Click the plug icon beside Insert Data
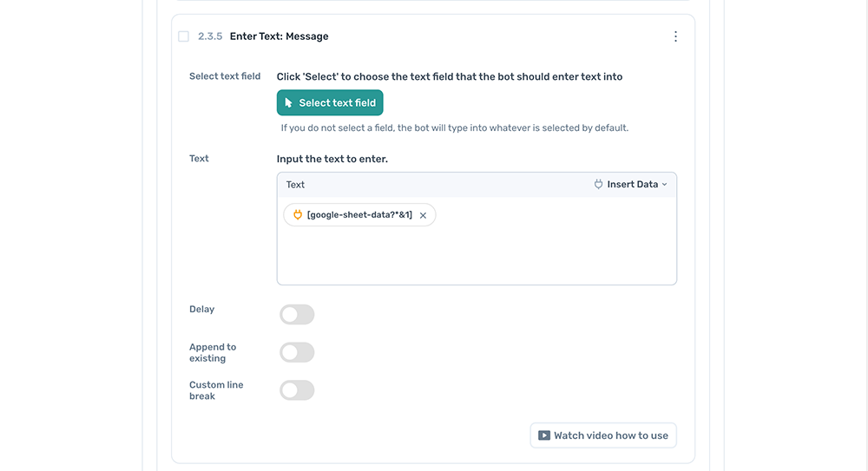Image resolution: width=868 pixels, height=471 pixels. (598, 185)
